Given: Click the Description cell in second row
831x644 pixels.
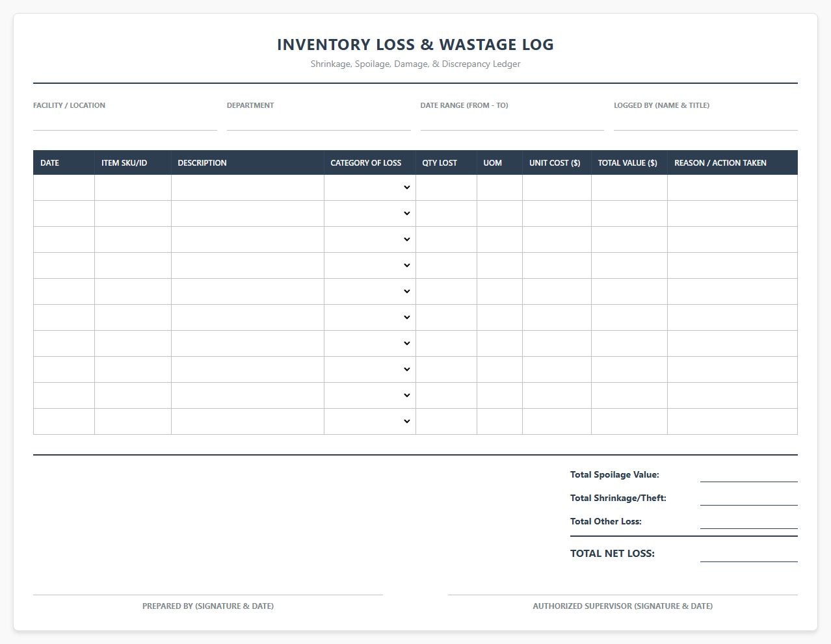Looking at the screenshot, I should pyautogui.click(x=248, y=214).
